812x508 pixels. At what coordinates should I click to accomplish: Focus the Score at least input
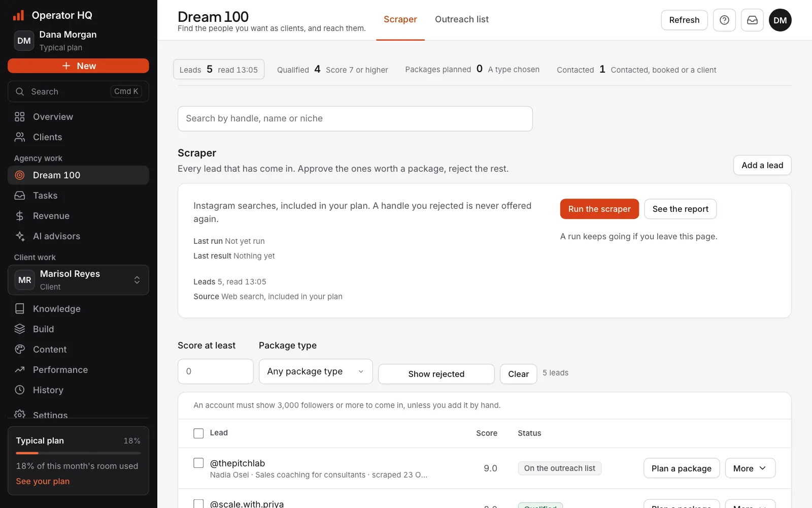pos(216,371)
